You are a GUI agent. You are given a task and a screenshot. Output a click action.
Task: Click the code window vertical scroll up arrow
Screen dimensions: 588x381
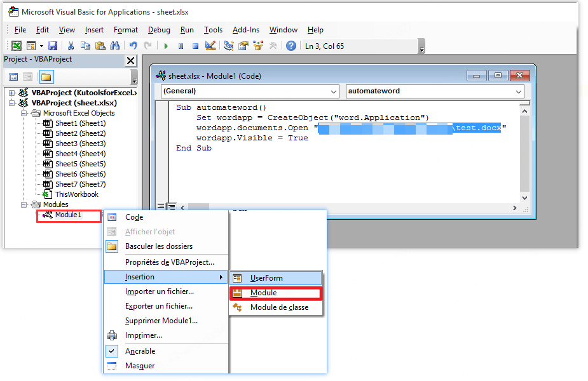[524, 111]
